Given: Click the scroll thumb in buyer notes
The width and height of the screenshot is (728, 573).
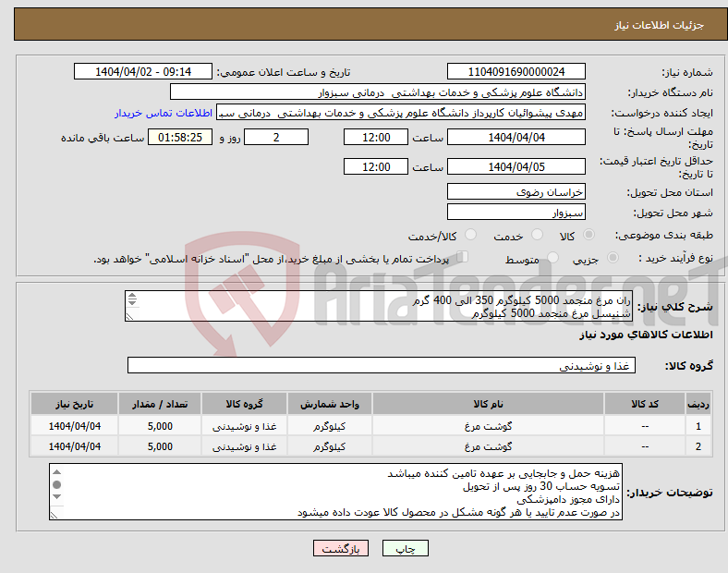Looking at the screenshot, I should click(x=56, y=485).
